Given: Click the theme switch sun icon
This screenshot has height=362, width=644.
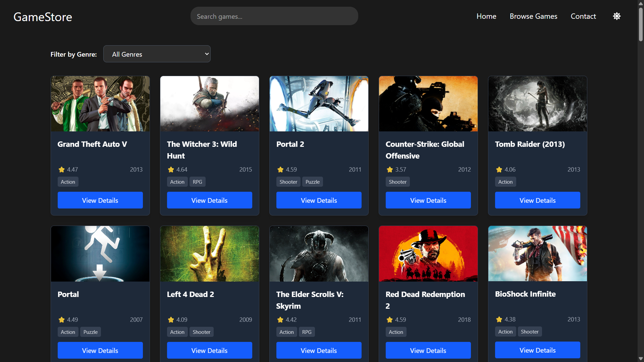Looking at the screenshot, I should pyautogui.click(x=617, y=16).
